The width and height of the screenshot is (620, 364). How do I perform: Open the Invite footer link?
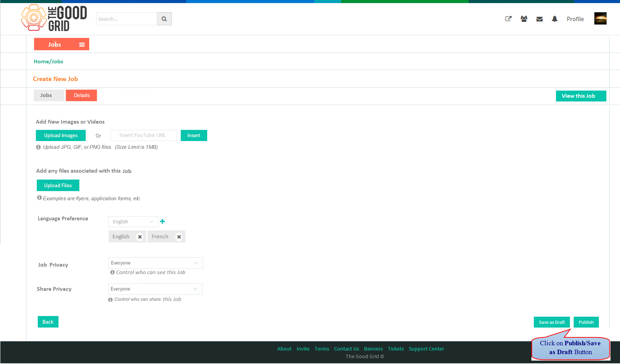coord(303,349)
